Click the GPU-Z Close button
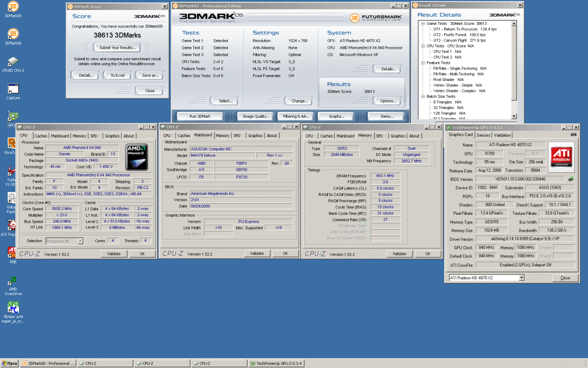 point(565,278)
